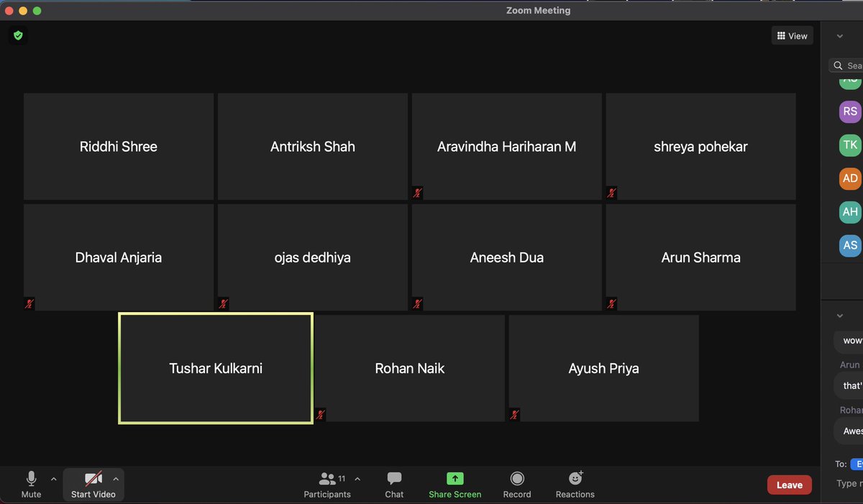This screenshot has height=504, width=863.
Task: Click the AH participant avatar
Action: pos(850,211)
